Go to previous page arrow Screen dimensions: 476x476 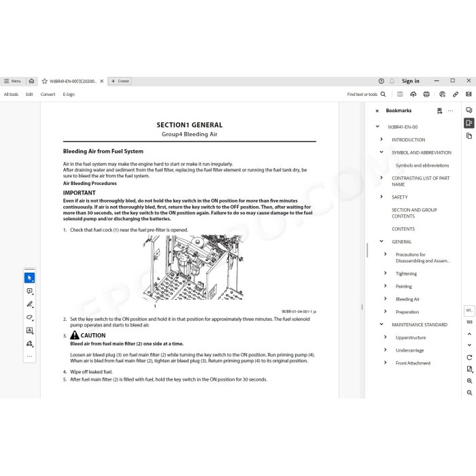469,334
